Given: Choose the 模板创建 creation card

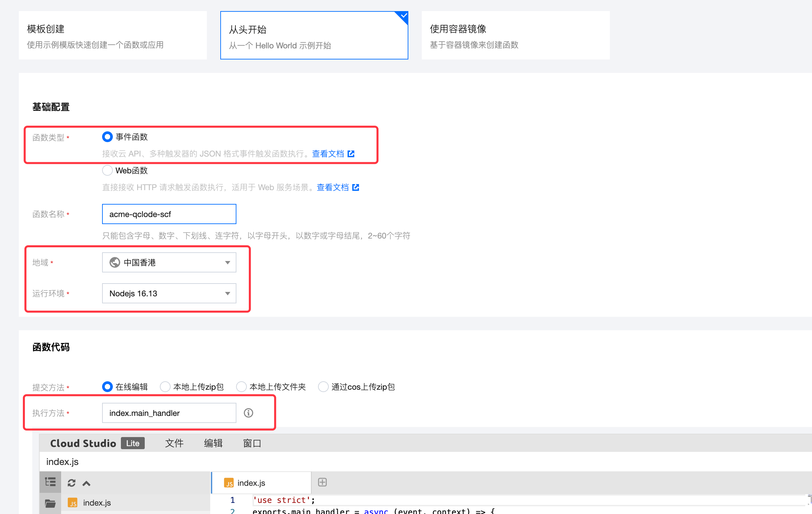Looking at the screenshot, I should pos(112,35).
